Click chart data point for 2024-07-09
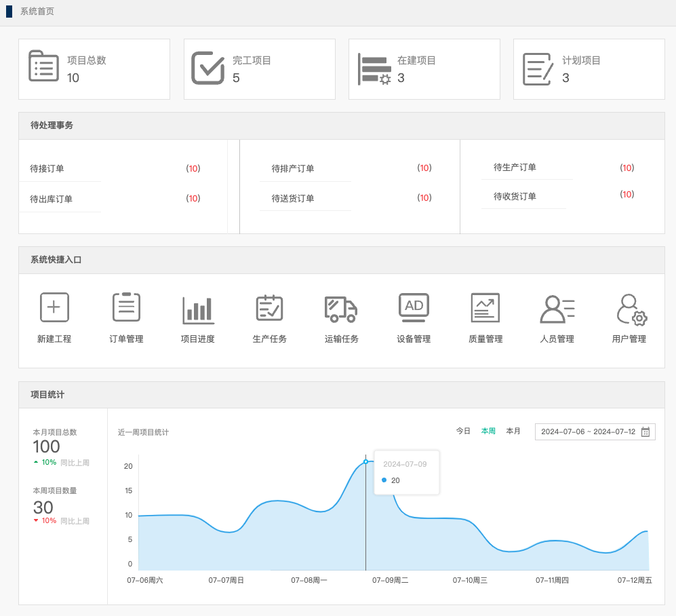The width and height of the screenshot is (676, 616). [x=365, y=461]
